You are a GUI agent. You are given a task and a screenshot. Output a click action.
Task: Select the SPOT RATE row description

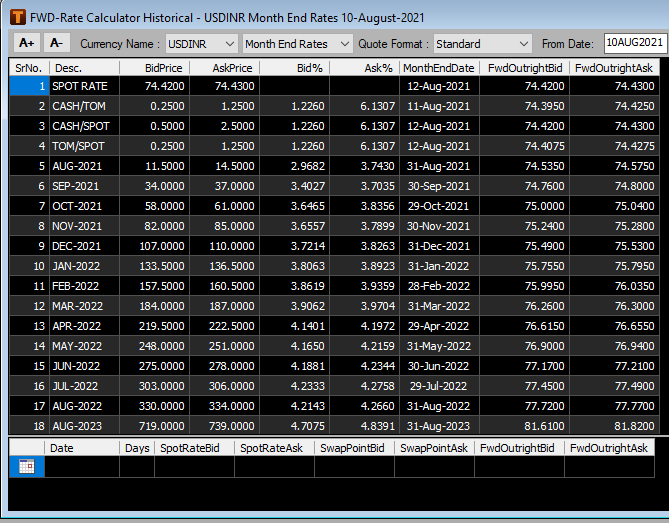84,86
